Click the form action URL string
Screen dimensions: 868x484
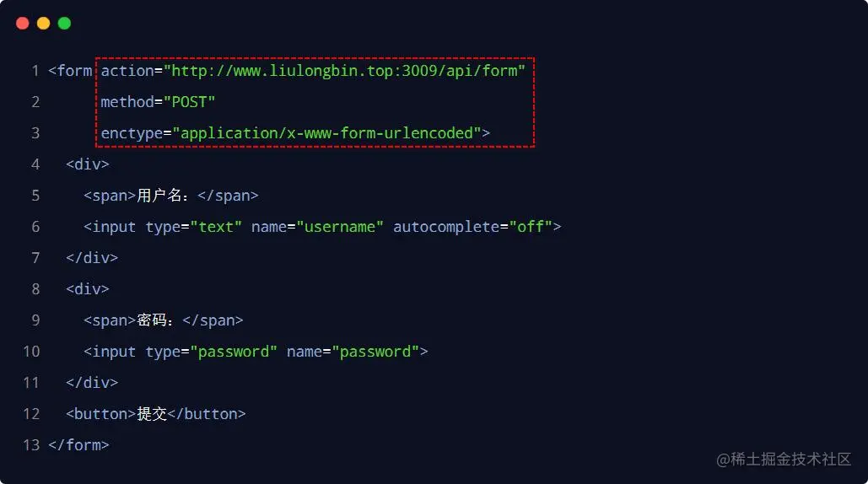(344, 71)
